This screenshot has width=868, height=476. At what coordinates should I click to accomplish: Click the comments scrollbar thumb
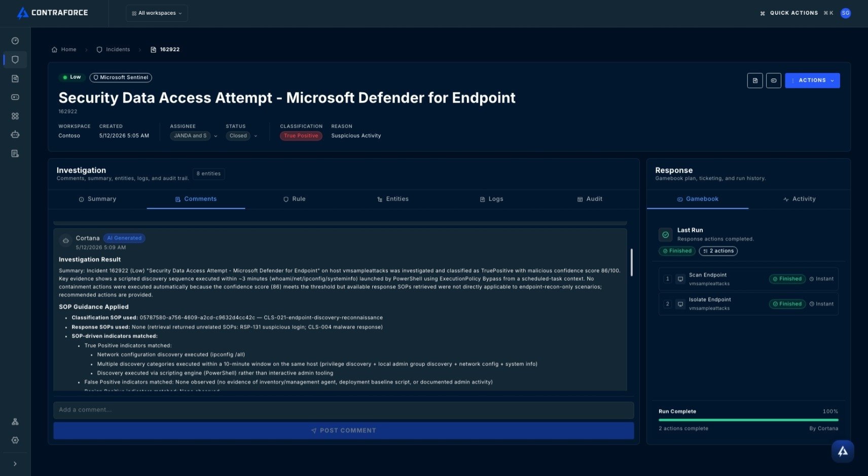(x=631, y=262)
